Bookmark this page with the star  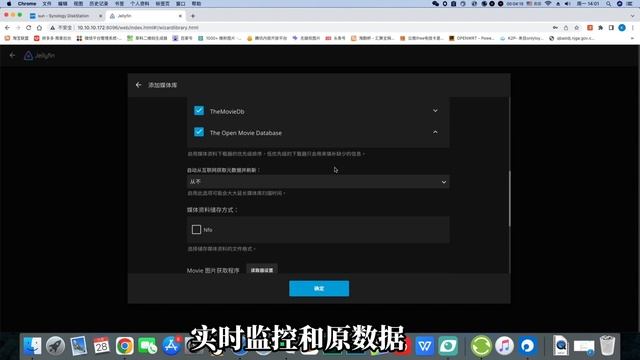tap(577, 27)
